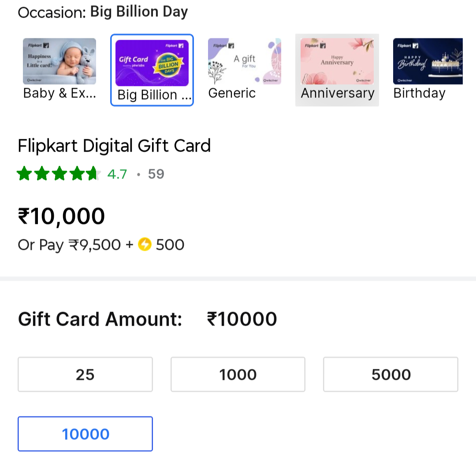Choose the purple Big Billion Days card image
The width and height of the screenshot is (476, 453).
pyautogui.click(x=152, y=63)
